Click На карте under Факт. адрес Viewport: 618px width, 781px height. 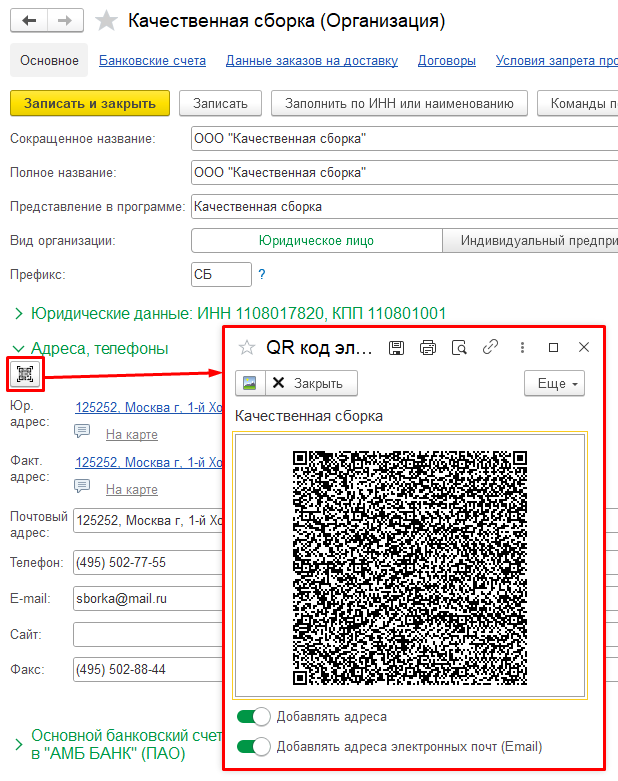[x=131, y=489]
